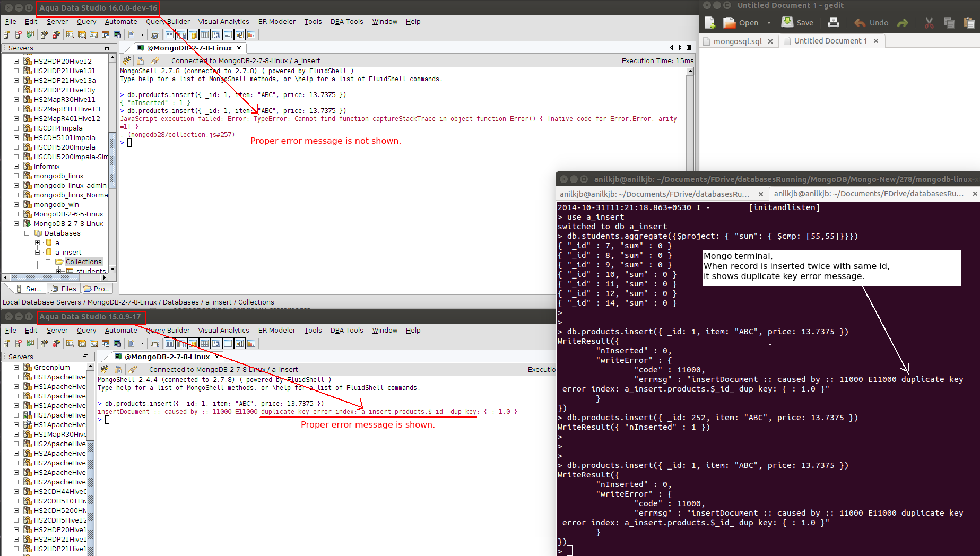Click left tab-navigation arrow in top shell tab bar

[x=672, y=48]
